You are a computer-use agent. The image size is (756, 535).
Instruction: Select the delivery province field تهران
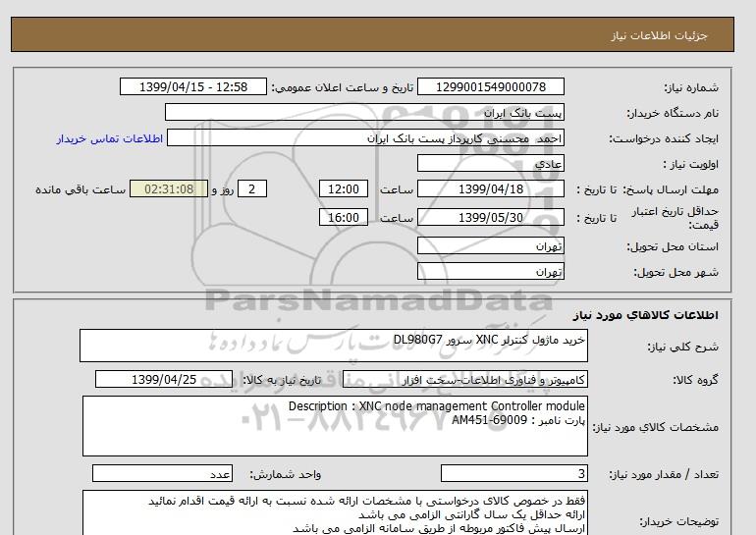pyautogui.click(x=490, y=245)
